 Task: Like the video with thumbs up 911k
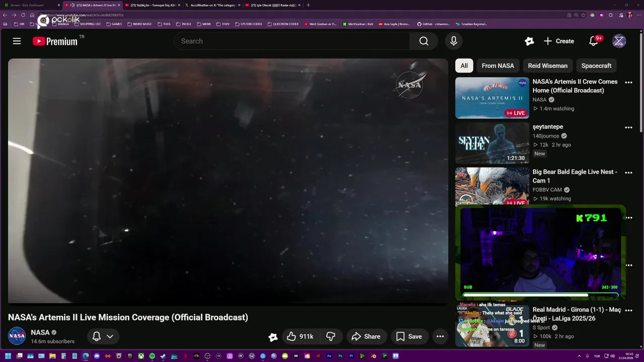point(300,336)
